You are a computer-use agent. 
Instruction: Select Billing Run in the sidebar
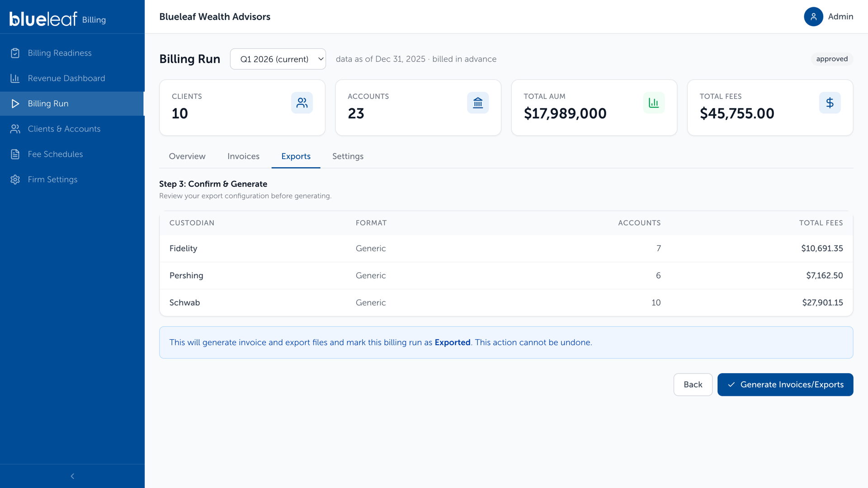pos(72,103)
